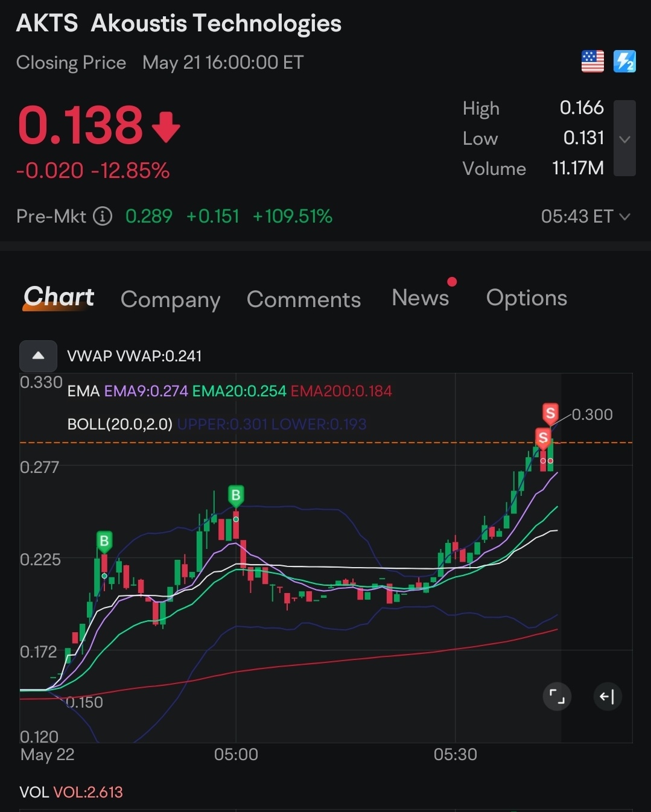Tap the BOLL LOWER:0.193 value

click(x=319, y=424)
